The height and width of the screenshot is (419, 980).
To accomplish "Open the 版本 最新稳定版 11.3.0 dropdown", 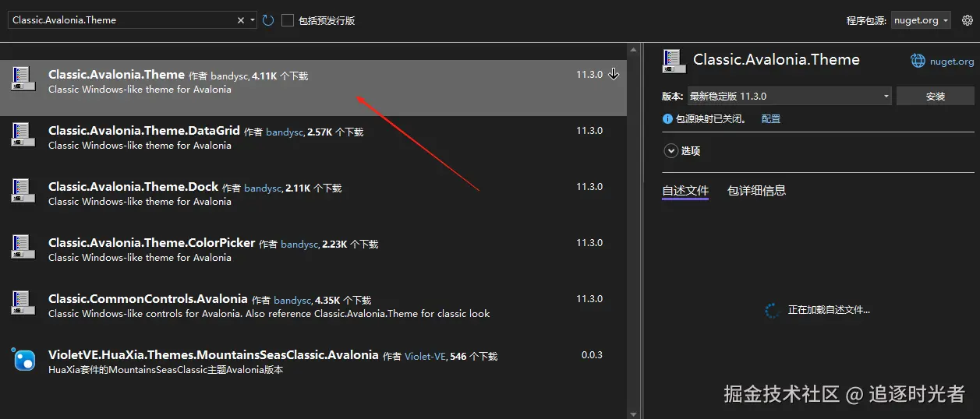I will coord(789,97).
